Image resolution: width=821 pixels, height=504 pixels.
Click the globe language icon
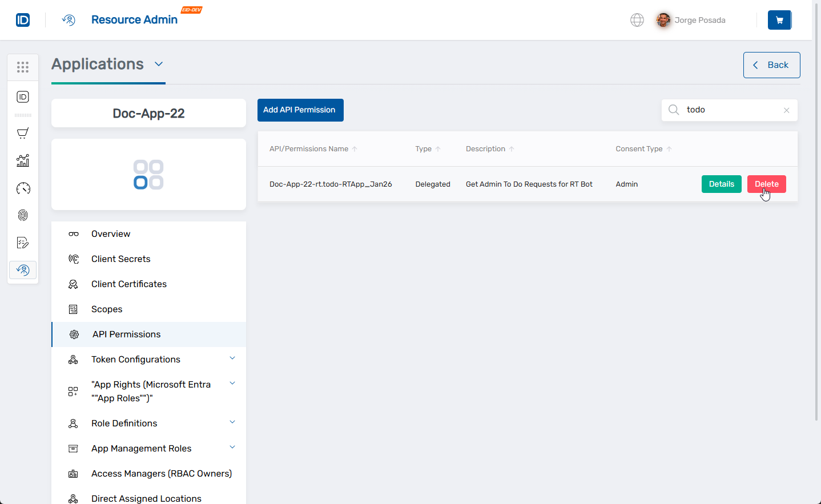click(637, 20)
